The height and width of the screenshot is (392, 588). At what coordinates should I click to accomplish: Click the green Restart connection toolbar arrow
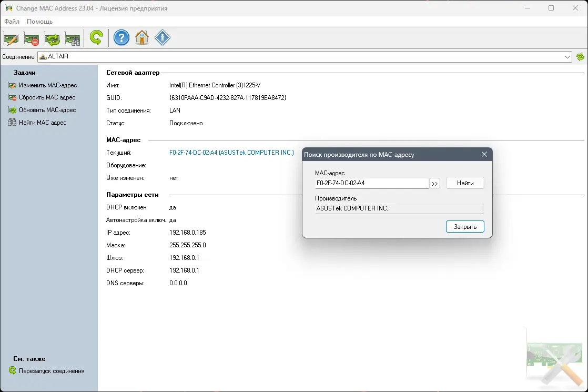(x=96, y=37)
